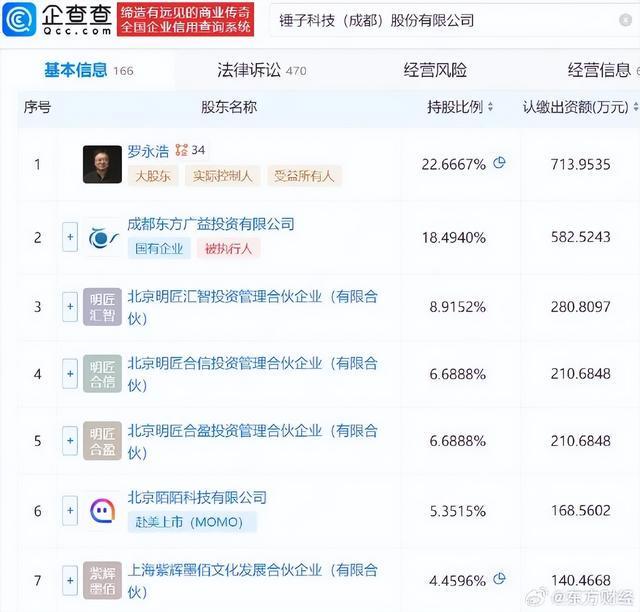Expand the 上海紫辉墨佰文化发展合伙企业 row
The image size is (640, 612).
click(x=70, y=579)
